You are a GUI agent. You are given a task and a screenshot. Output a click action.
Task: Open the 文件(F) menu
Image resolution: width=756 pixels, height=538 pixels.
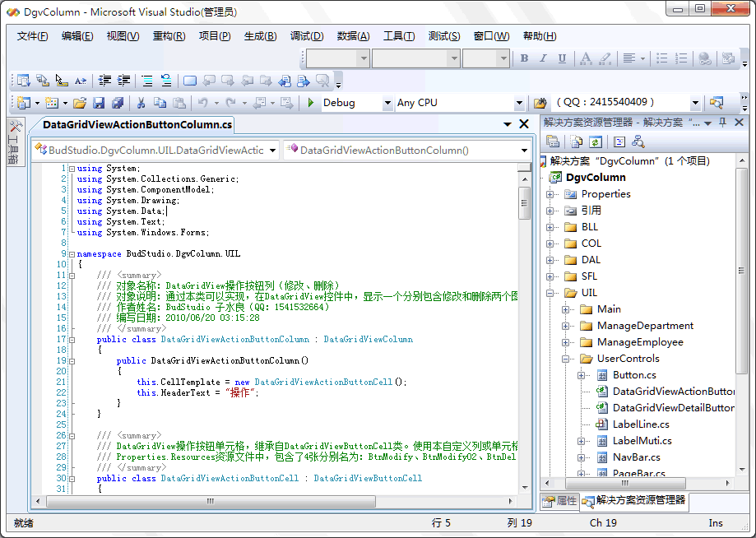coord(32,36)
